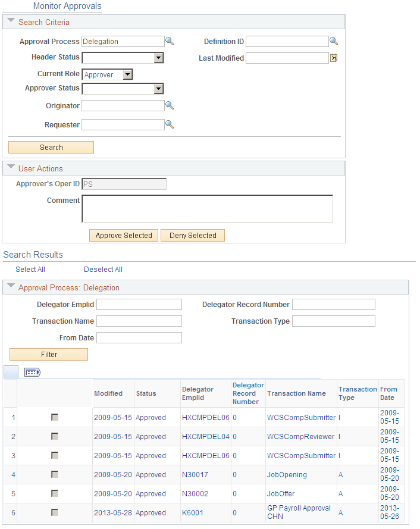
Task: Open the Approval Process lookup magnifier
Action: point(170,41)
